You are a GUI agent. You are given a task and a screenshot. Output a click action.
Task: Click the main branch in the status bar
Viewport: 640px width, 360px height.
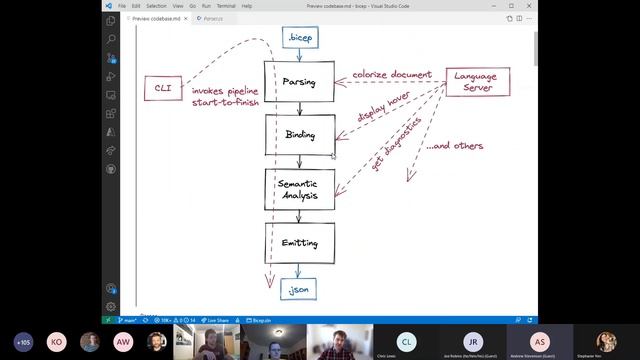tap(127, 320)
